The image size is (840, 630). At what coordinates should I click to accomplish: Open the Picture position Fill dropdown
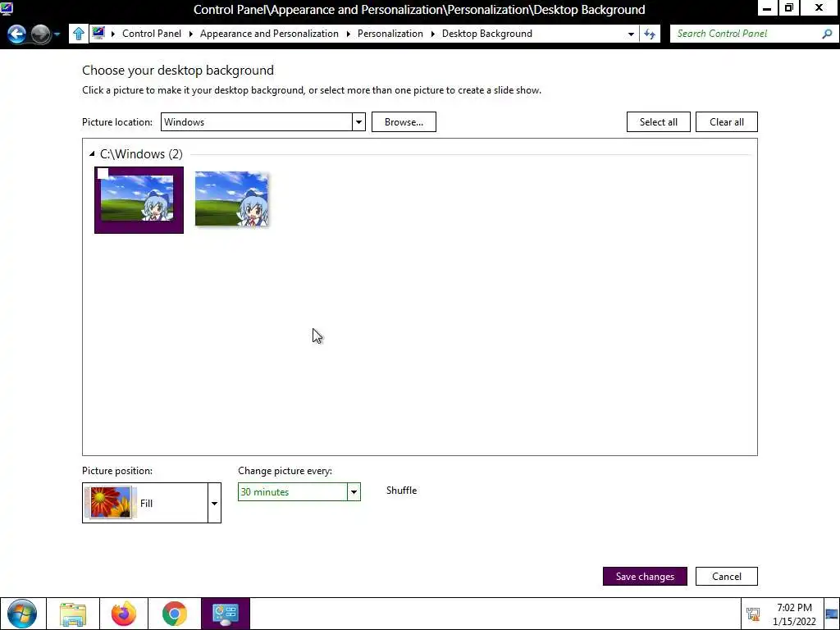pyautogui.click(x=152, y=503)
